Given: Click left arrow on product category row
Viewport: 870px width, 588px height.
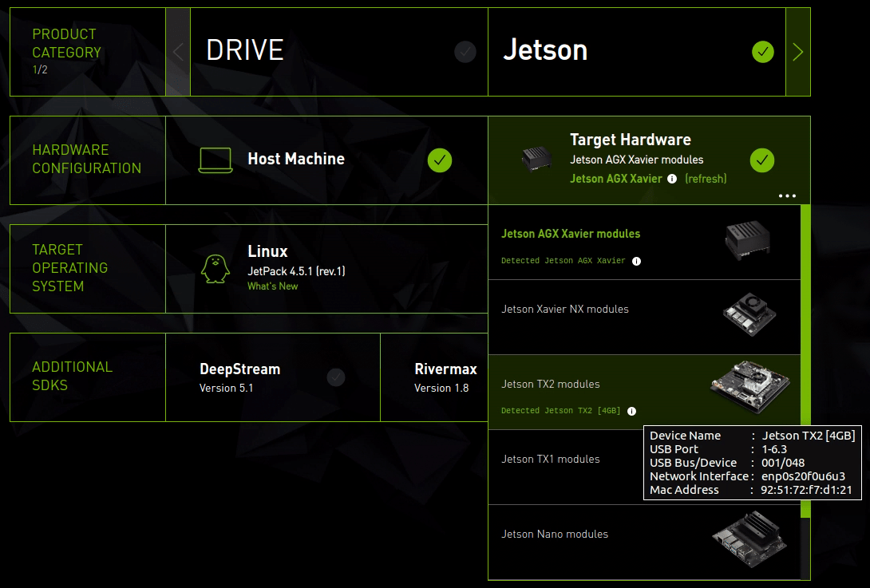Looking at the screenshot, I should coord(177,51).
